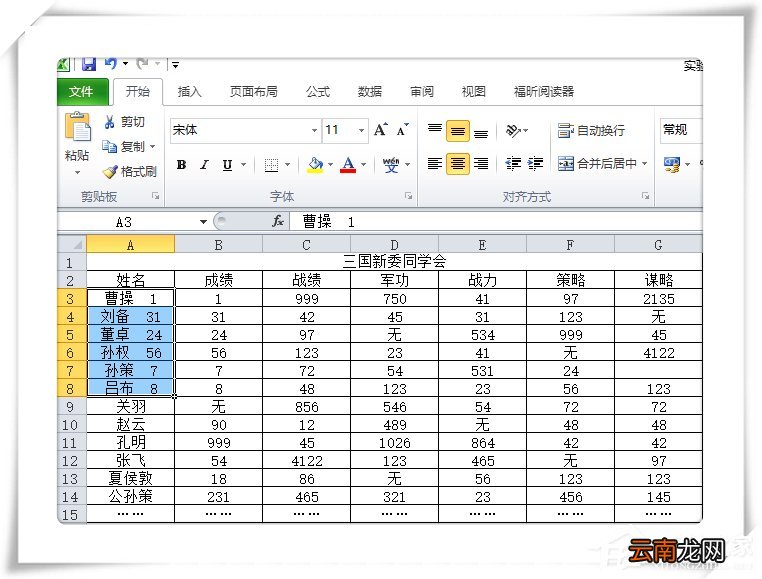Click the Undo arrow icon
The width and height of the screenshot is (762, 579).
(x=111, y=64)
